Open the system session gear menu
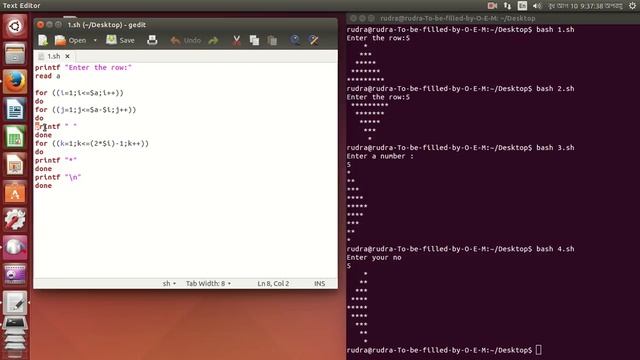Screen dimensions: 640x360 point(632,6)
